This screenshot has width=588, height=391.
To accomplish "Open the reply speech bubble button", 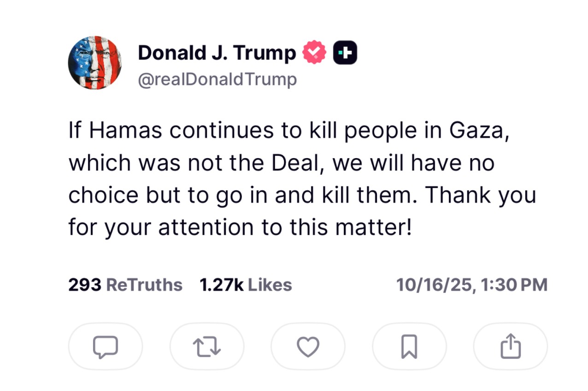I will click(x=105, y=346).
